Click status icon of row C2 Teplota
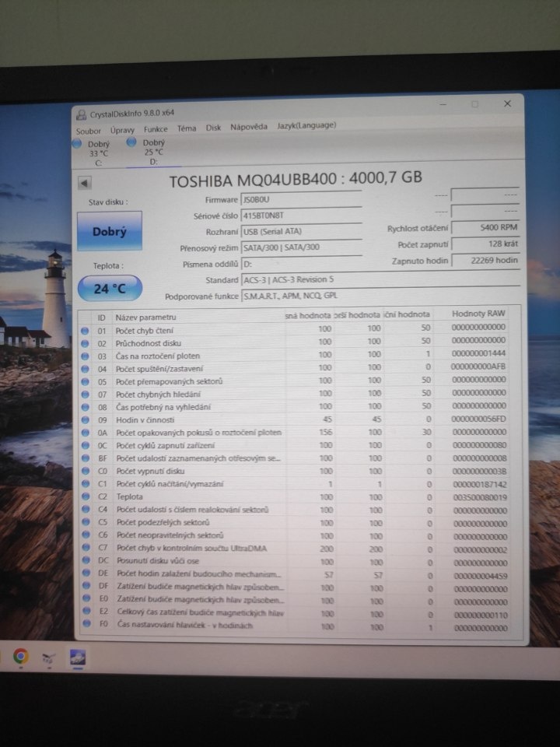The width and height of the screenshot is (560, 747). [x=86, y=497]
